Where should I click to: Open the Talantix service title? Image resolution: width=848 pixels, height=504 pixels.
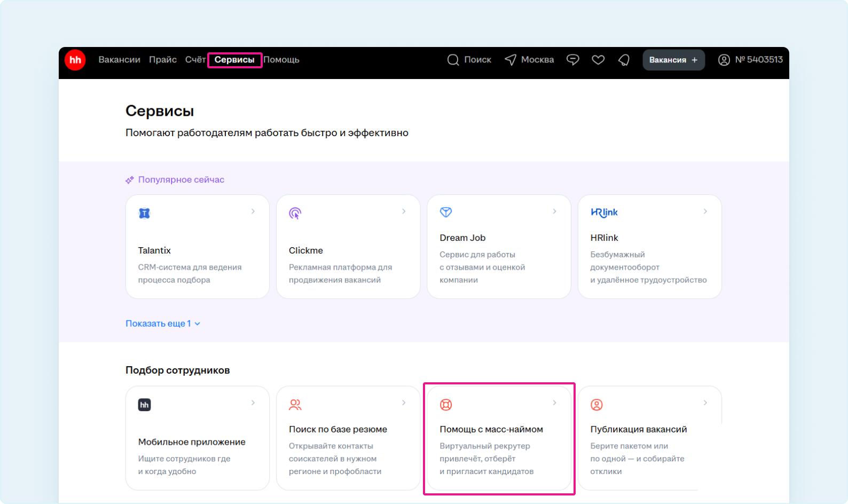(x=154, y=250)
